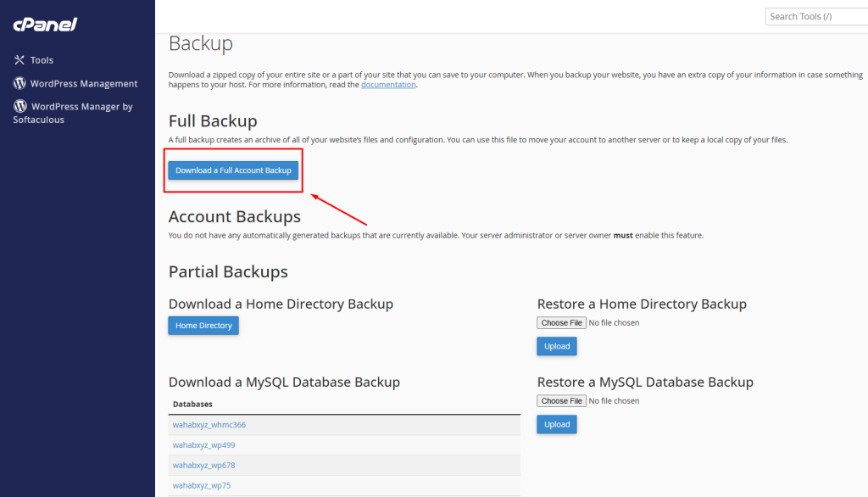The width and height of the screenshot is (868, 497).
Task: Download the Home Directory backup
Action: (x=203, y=326)
